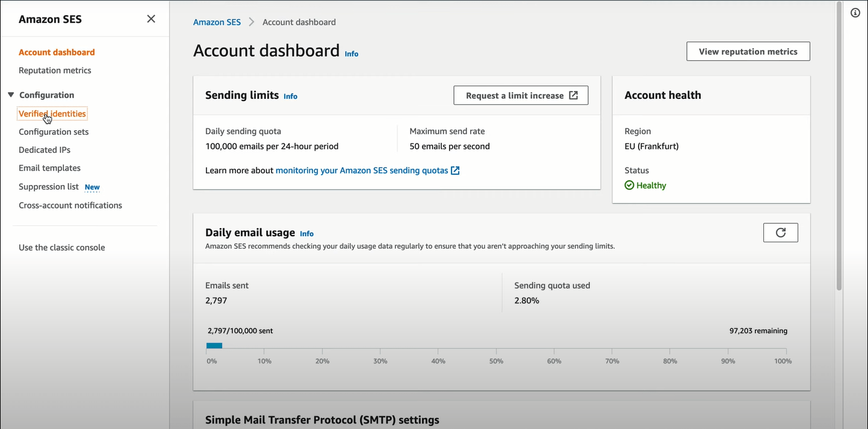Click external link icon on Request limit increase
This screenshot has height=429, width=868.
point(574,95)
